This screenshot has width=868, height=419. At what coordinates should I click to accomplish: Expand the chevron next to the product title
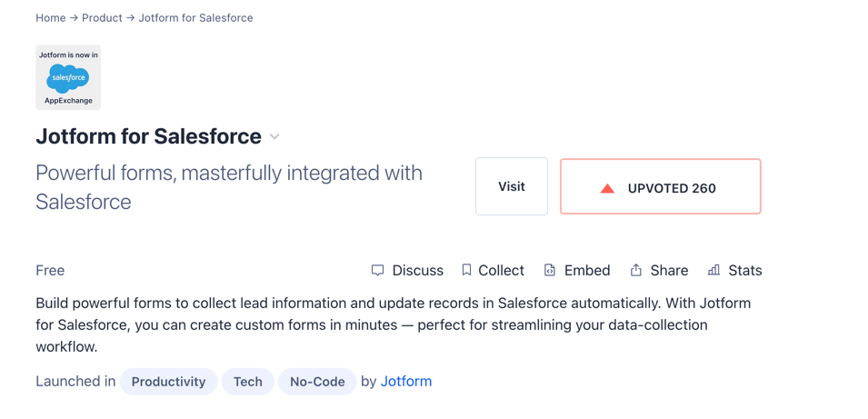point(274,136)
